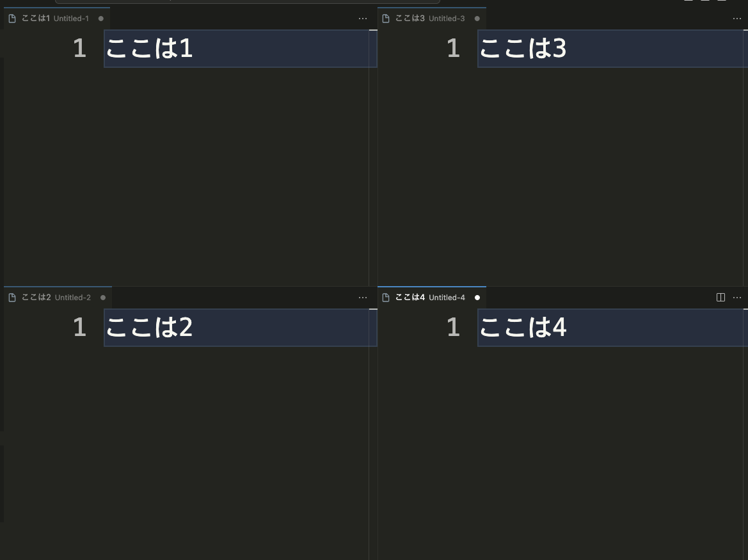Click the file icon on the Untitled-2 tab
The height and width of the screenshot is (560, 748).
pyautogui.click(x=12, y=298)
